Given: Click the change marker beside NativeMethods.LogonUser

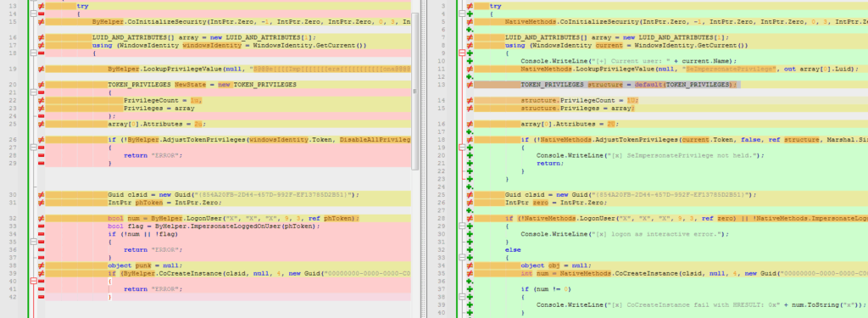Looking at the screenshot, I should click(x=470, y=218).
